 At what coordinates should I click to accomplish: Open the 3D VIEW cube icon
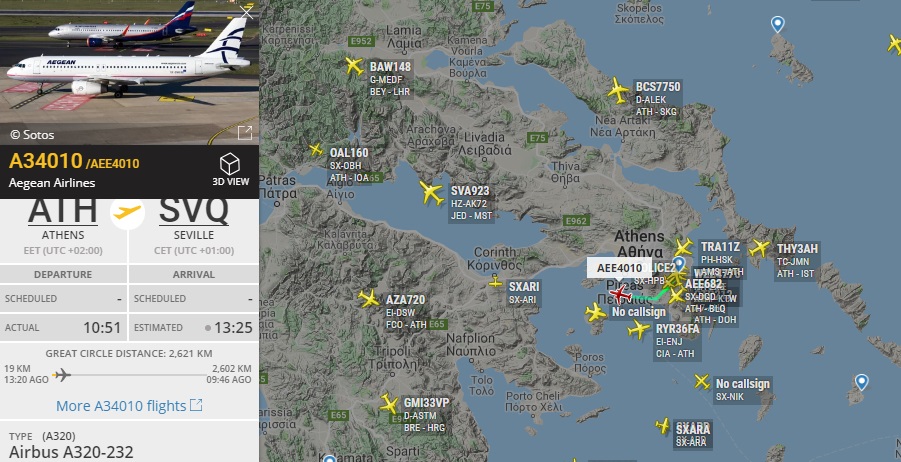coord(230,164)
